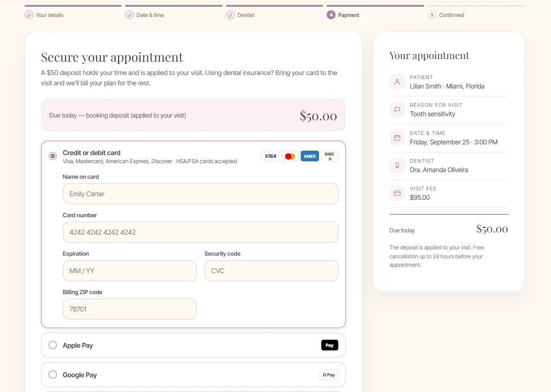
Task: Click the sidebar Due today $50.00 amount
Action: pyautogui.click(x=492, y=229)
